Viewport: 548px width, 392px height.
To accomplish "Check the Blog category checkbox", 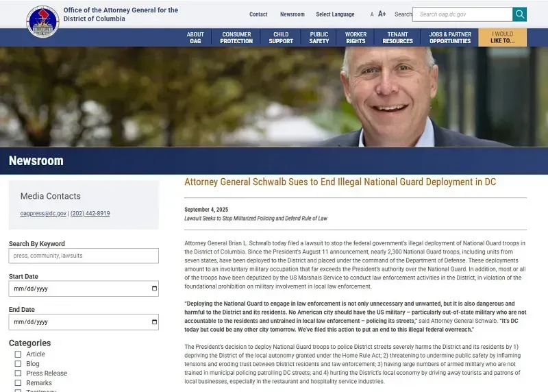I will pyautogui.click(x=18, y=364).
